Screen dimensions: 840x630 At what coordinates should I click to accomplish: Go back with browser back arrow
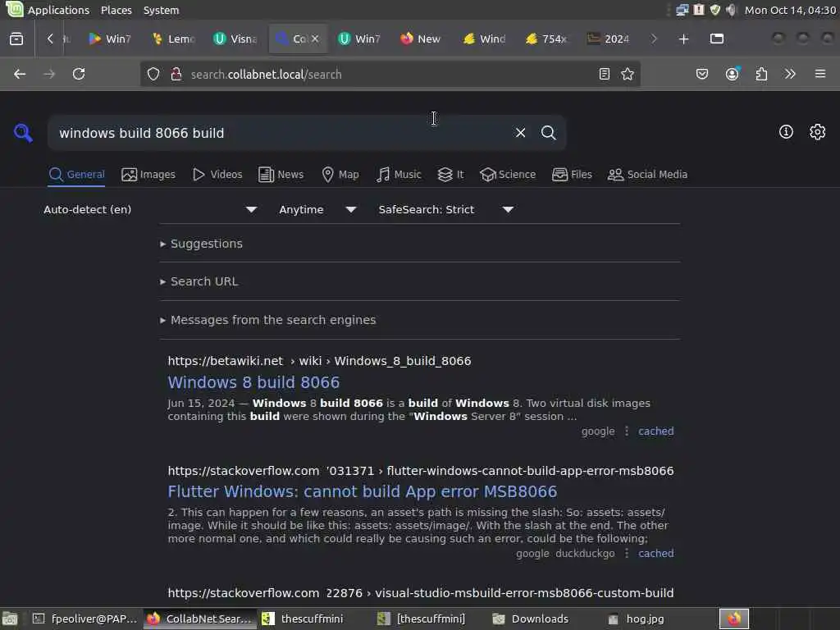click(20, 74)
